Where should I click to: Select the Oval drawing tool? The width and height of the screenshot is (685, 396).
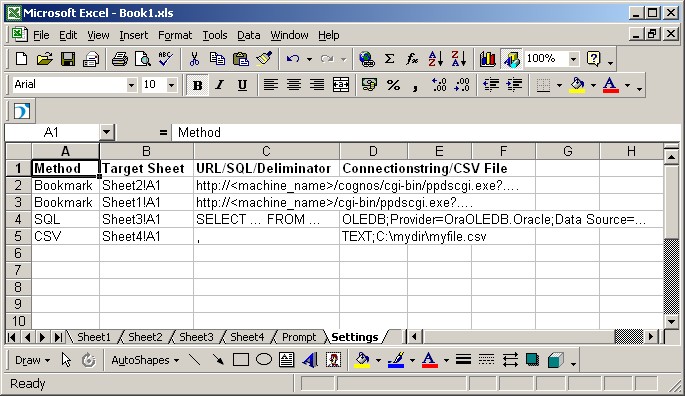point(264,360)
